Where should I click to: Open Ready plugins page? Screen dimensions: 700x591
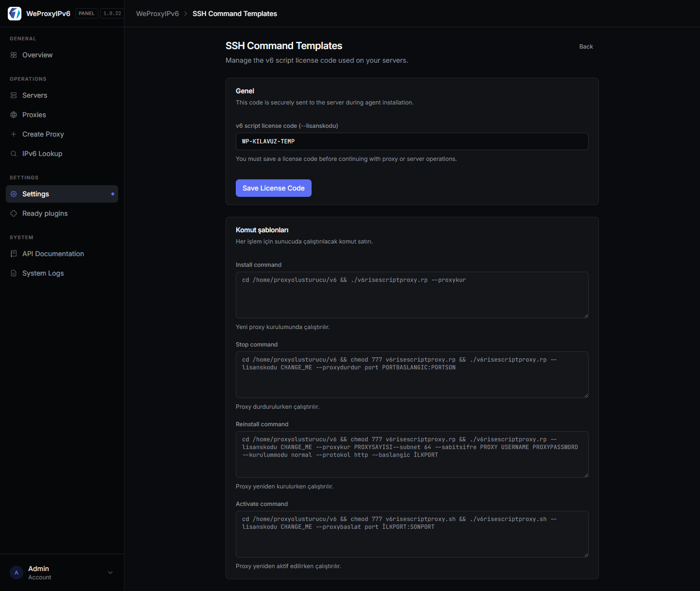point(62,213)
